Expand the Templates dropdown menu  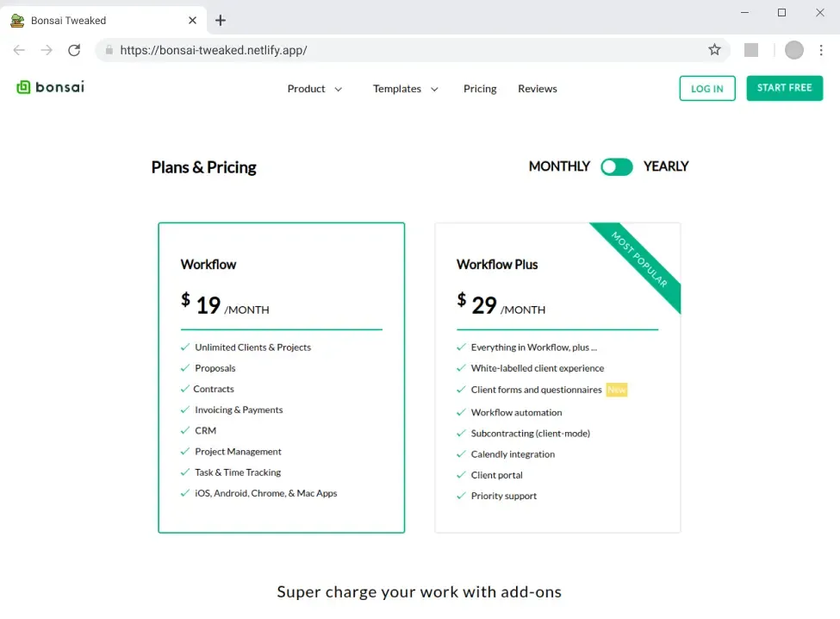(x=406, y=89)
